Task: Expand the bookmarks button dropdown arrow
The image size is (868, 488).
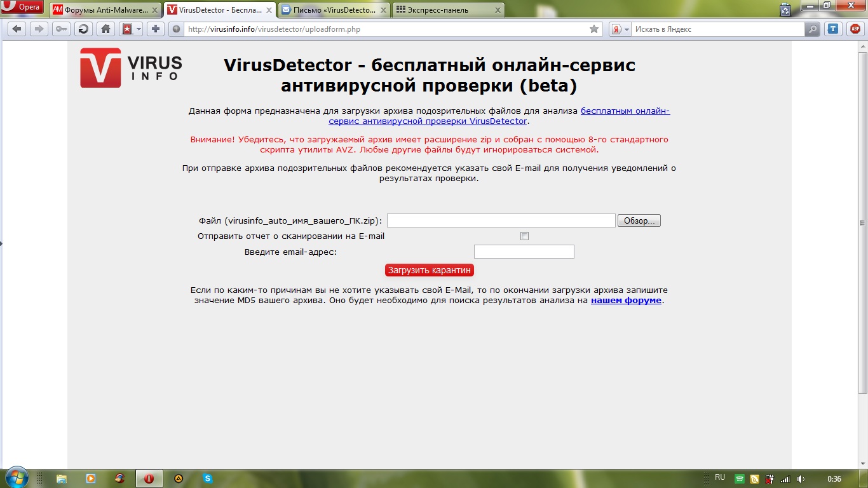Action: (139, 29)
